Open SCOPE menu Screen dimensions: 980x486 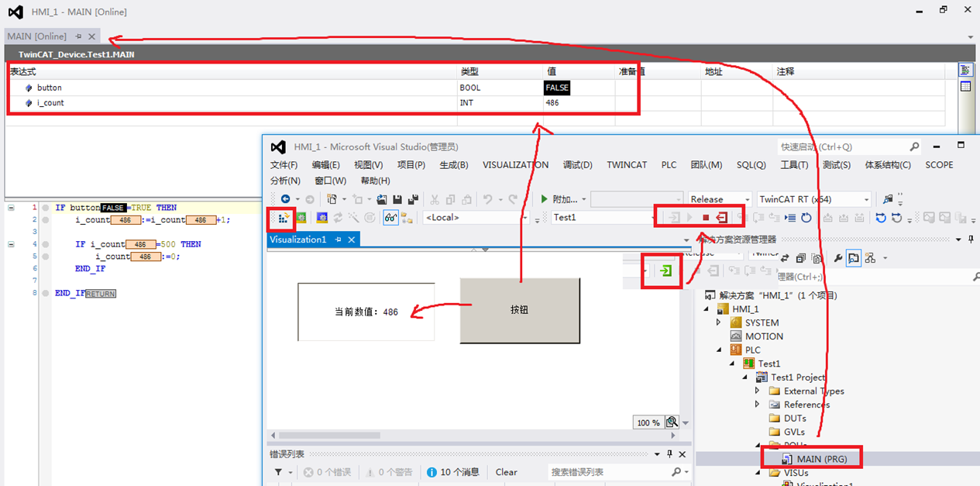[x=939, y=165]
